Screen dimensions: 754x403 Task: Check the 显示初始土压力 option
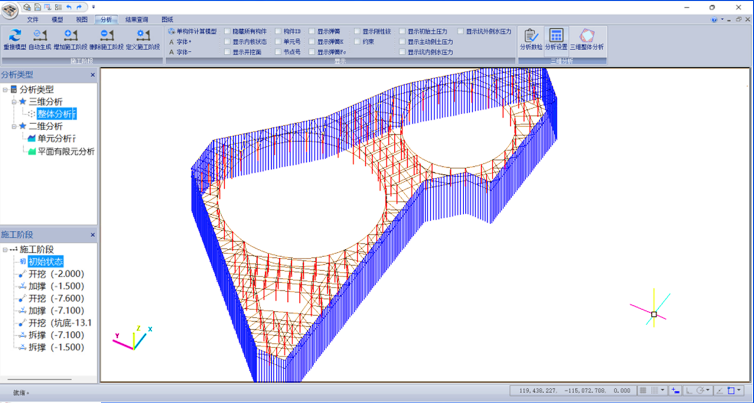click(403, 32)
